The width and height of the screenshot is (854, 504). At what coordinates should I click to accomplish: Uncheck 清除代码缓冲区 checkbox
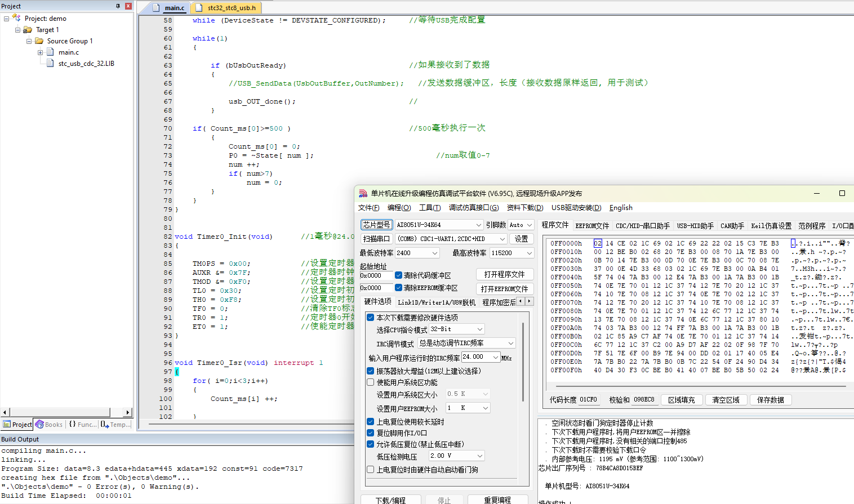[398, 275]
